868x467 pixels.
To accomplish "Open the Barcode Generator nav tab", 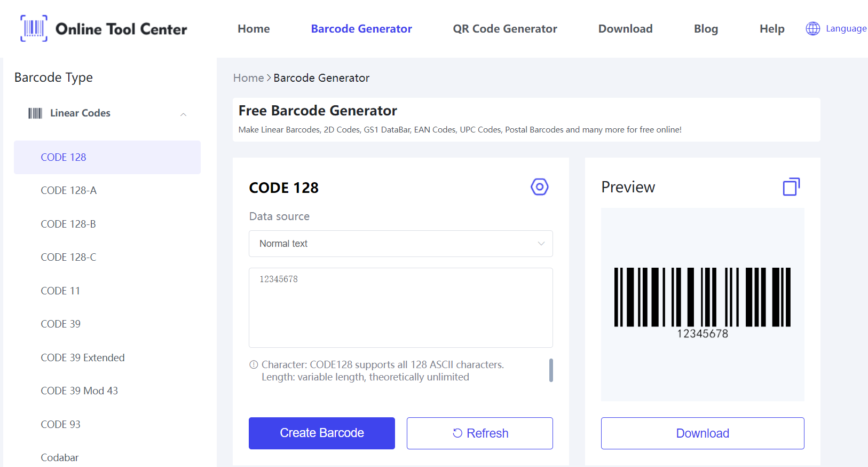I will 361,29.
